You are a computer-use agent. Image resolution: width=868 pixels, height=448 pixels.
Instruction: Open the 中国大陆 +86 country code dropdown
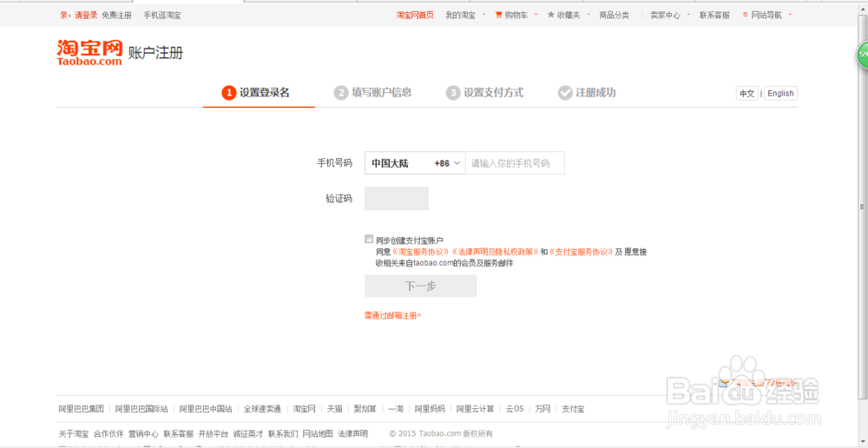[415, 163]
